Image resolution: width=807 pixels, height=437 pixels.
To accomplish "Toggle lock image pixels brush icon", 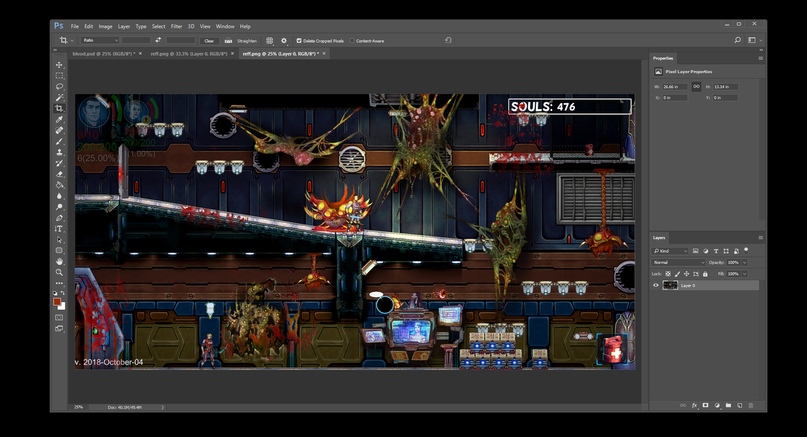I will click(677, 274).
